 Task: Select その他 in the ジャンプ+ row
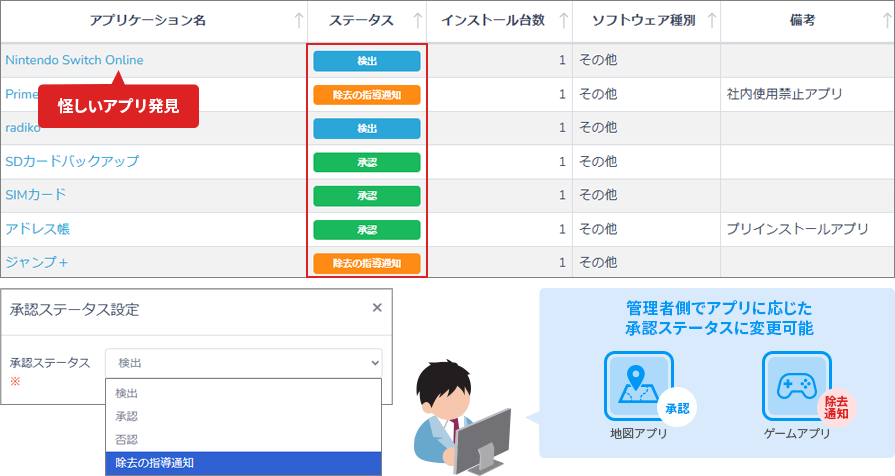point(598,263)
